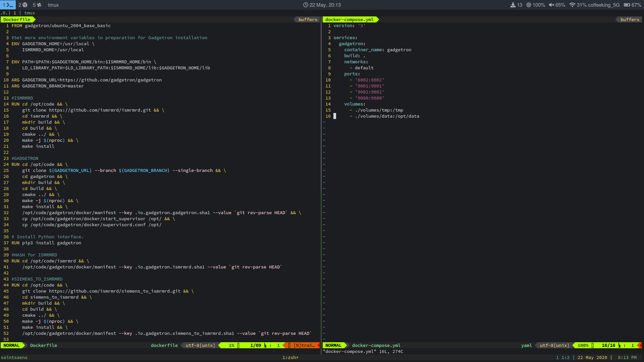This screenshot has width=644, height=362.
Task: Click the Wi-Fi icon for coffeeking_5G
Action: coord(572,5)
